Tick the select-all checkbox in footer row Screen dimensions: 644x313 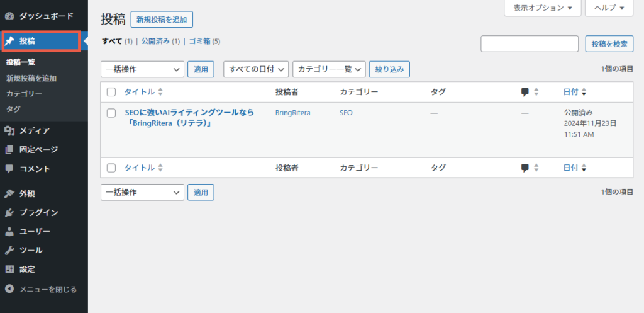[x=111, y=168]
